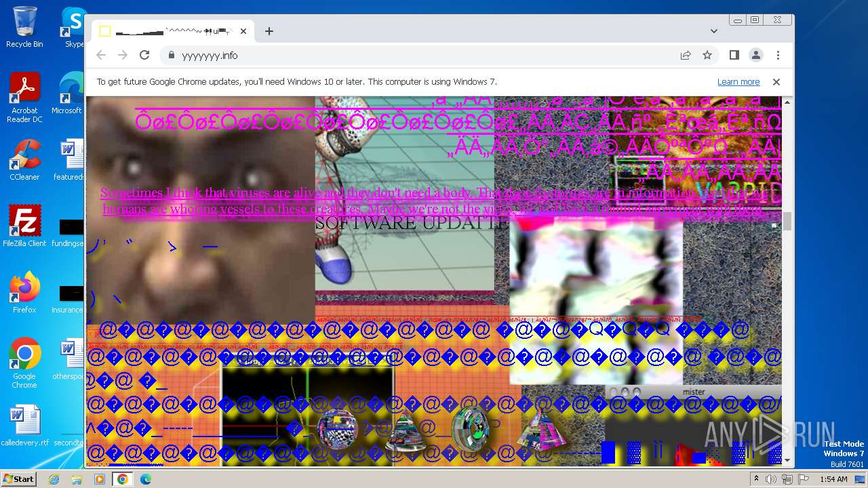Click the angry face image
Viewport: 868px width, 488px height.
[201, 209]
